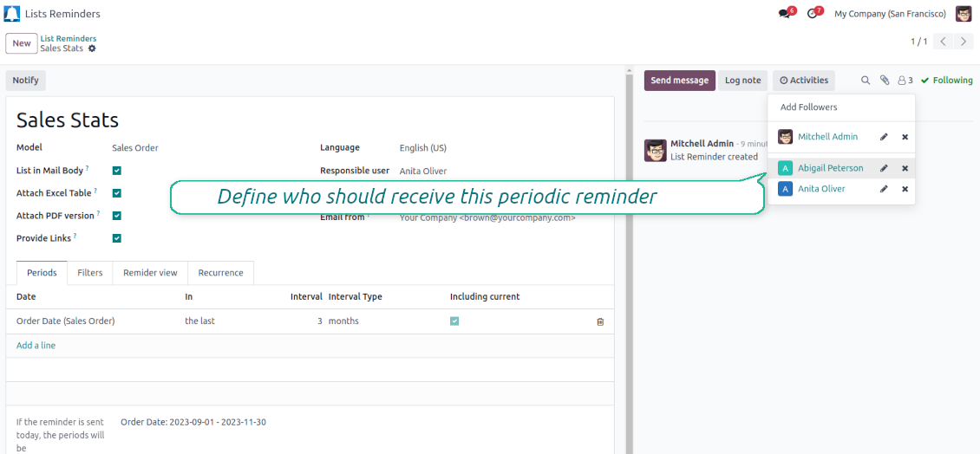
Task: Open attachments via the paperclip icon
Action: click(x=885, y=81)
